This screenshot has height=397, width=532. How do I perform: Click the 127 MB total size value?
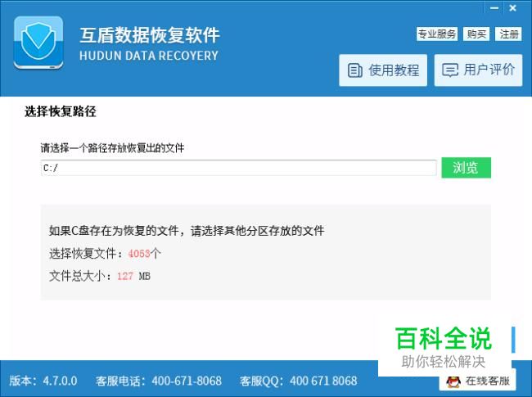[x=133, y=276]
